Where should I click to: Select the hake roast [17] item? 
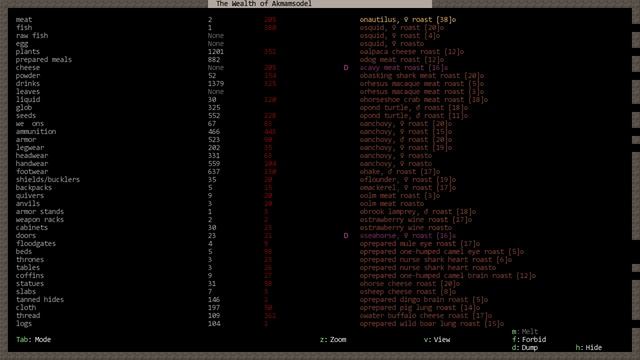(x=400, y=171)
